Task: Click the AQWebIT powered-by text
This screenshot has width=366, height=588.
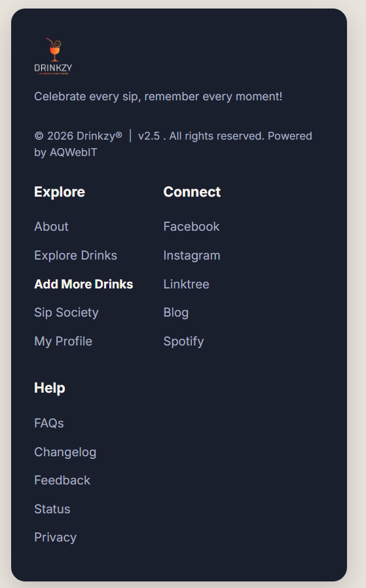Action: click(73, 152)
